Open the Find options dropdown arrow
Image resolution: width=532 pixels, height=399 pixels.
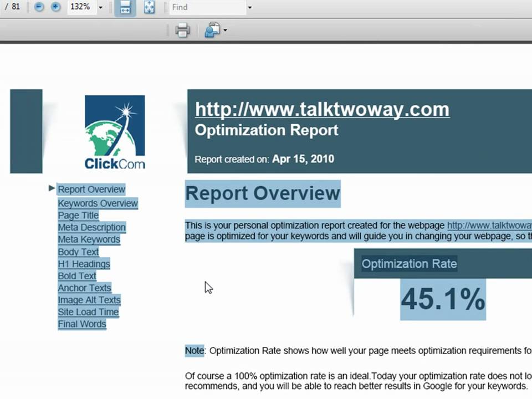point(250,7)
